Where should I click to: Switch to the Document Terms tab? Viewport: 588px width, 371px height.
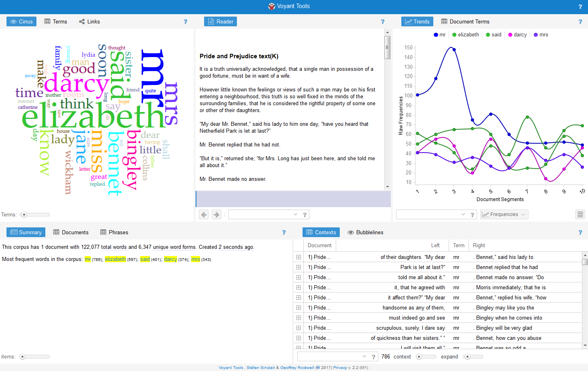click(x=465, y=22)
